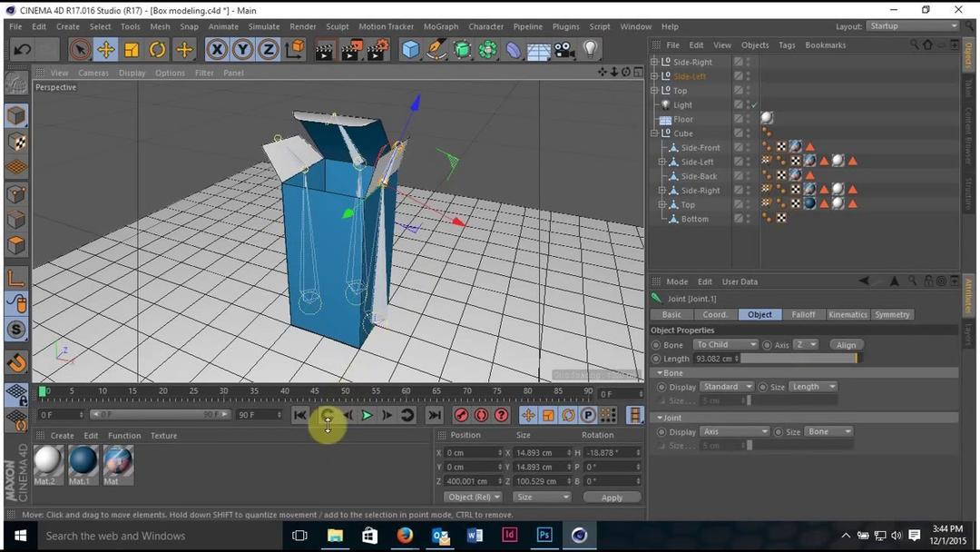Switch to the Kinematics tab
Screen dimensions: 980x552
point(848,314)
